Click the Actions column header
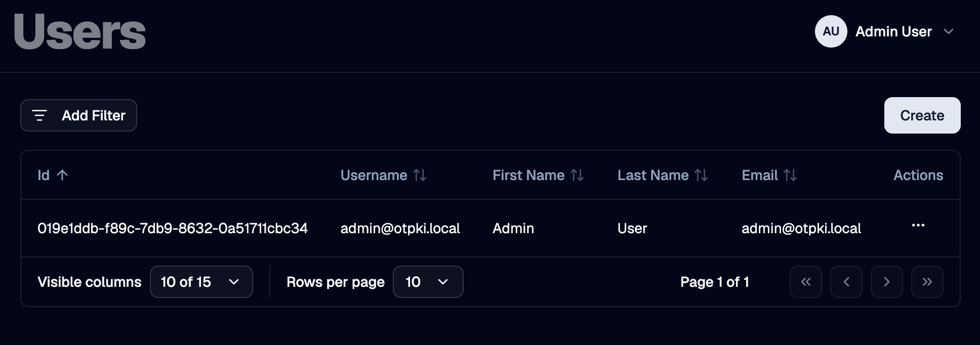The image size is (980, 345). (918, 175)
